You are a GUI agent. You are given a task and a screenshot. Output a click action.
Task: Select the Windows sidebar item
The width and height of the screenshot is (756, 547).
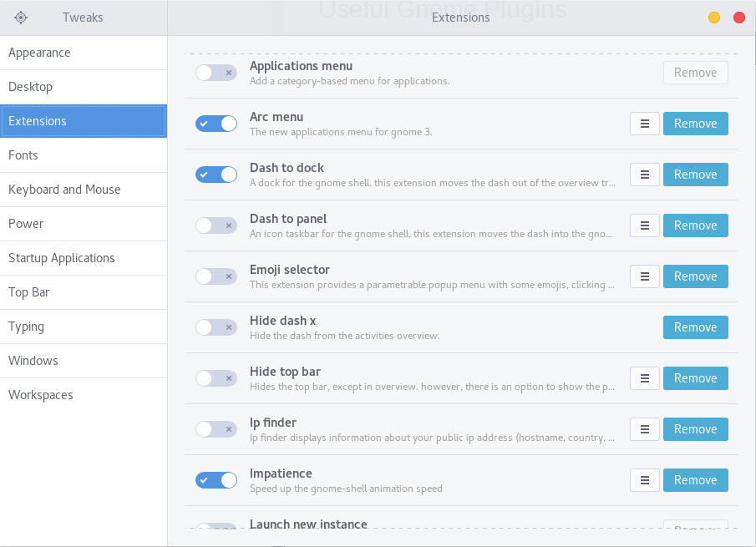point(84,361)
